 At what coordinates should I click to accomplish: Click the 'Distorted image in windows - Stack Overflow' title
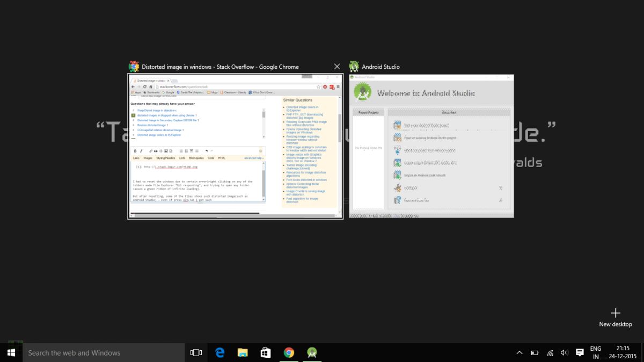220,67
